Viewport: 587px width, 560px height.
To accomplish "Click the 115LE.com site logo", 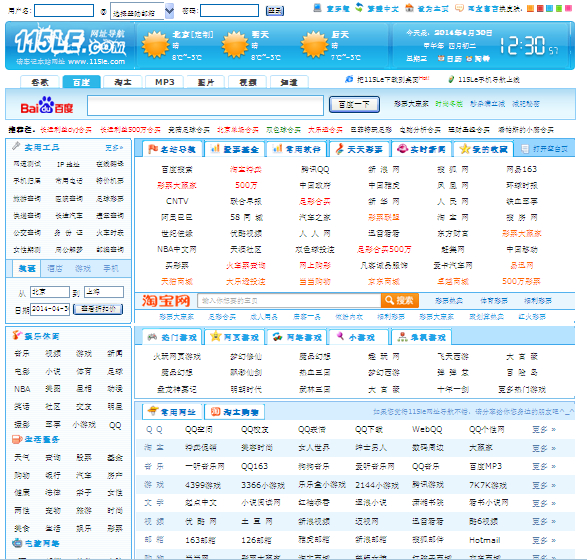I will click(x=70, y=42).
